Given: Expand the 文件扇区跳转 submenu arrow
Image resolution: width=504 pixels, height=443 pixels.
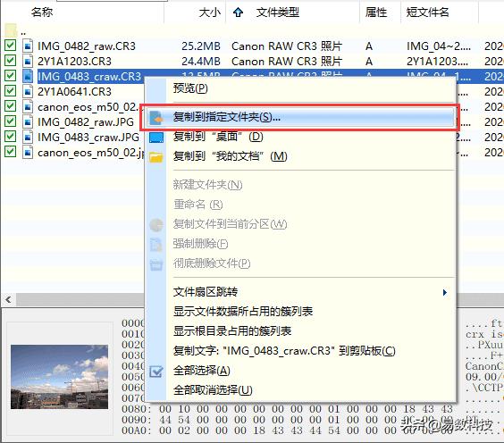Looking at the screenshot, I should 445,292.
